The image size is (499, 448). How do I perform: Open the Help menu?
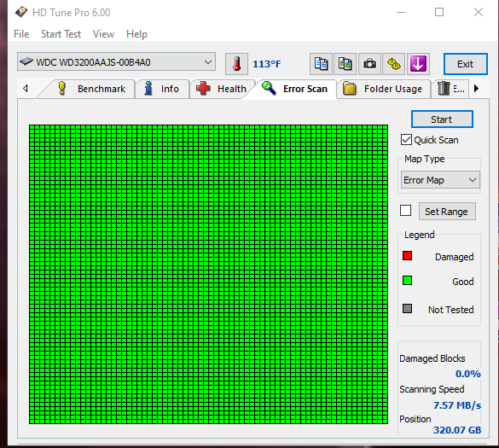(136, 34)
